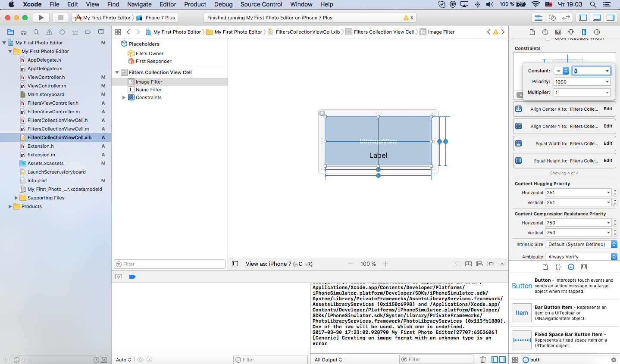Toggle the document outline panel
The width and height of the screenshot is (620, 364).
click(235, 264)
